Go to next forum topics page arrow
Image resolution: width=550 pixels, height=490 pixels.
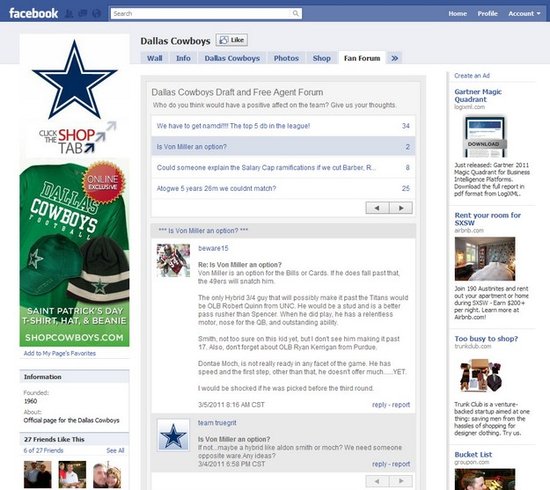pos(401,208)
